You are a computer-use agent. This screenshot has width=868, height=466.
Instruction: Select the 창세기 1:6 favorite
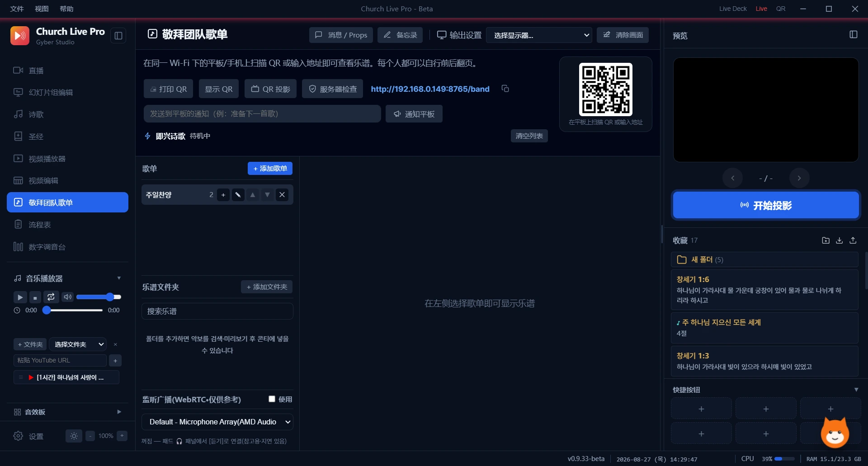click(x=764, y=290)
